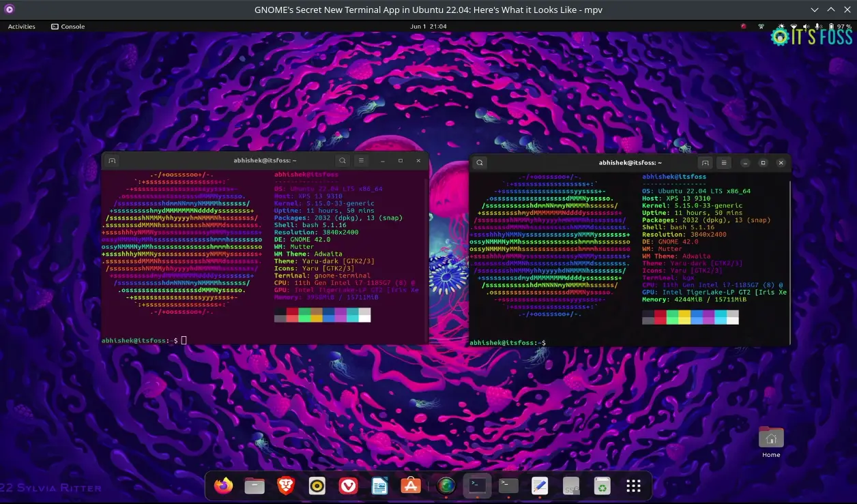Open Ubuntu Software store in the dock

pyautogui.click(x=411, y=486)
